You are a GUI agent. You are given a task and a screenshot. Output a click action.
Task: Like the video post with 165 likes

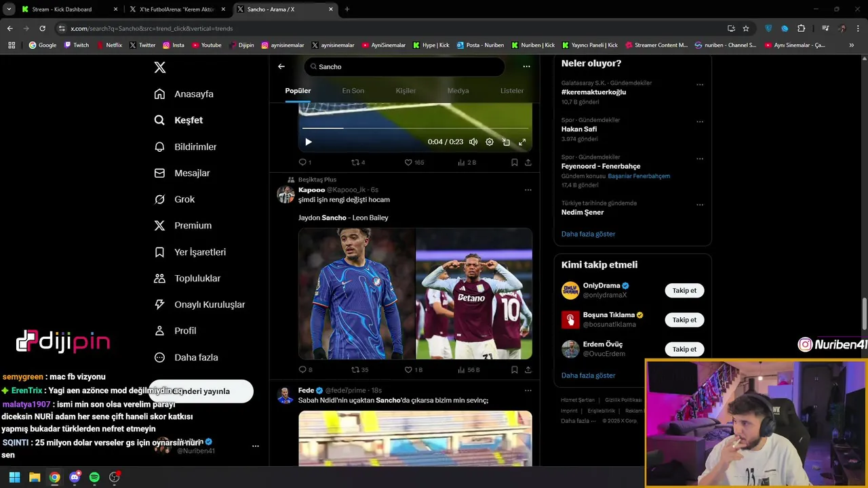coord(414,163)
